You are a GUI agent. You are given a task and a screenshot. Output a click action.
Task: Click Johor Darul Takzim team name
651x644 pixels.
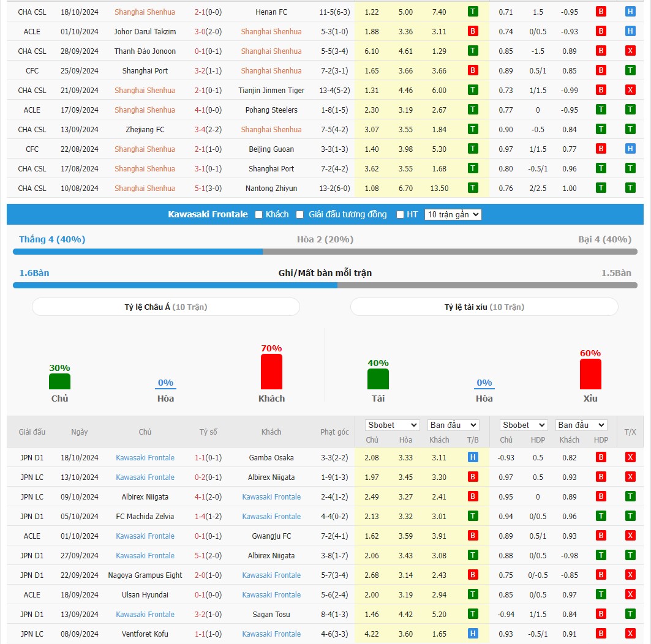point(145,32)
